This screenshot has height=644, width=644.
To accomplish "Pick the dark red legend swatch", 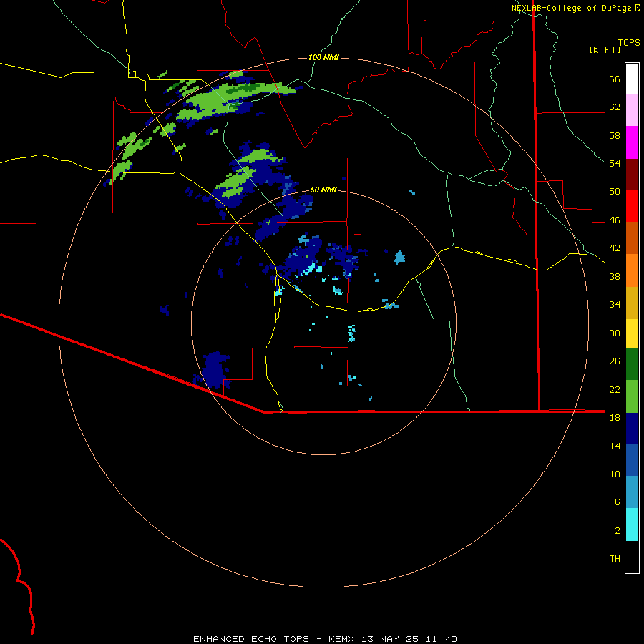I will click(632, 175).
